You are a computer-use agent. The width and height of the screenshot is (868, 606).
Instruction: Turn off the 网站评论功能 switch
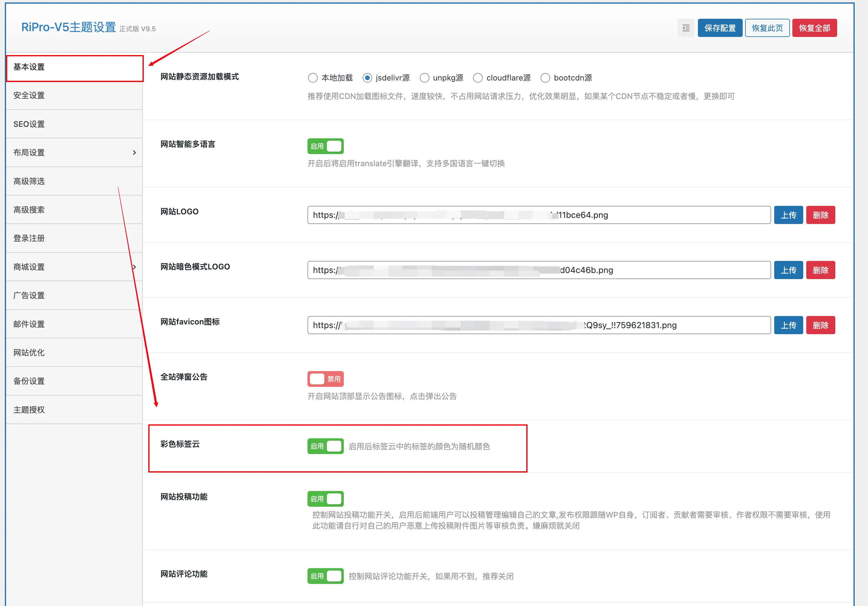[x=325, y=576]
